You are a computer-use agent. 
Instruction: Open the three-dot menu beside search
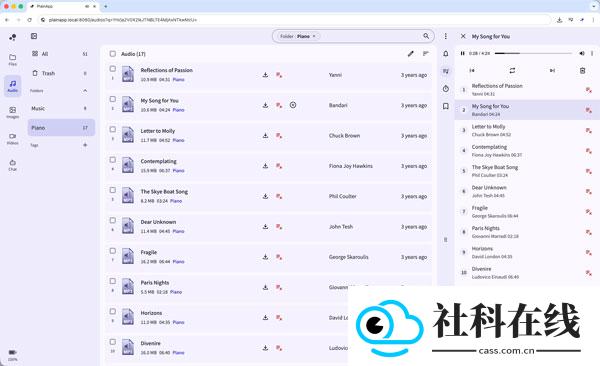pyautogui.click(x=445, y=36)
